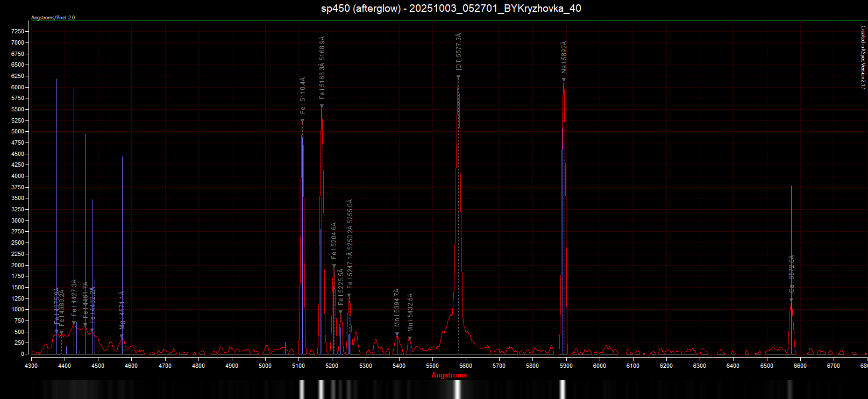Viewport: 868px width, 399px height.
Task: Click the Mn I 5394.7Å peak marker triangle
Action: (x=397, y=334)
